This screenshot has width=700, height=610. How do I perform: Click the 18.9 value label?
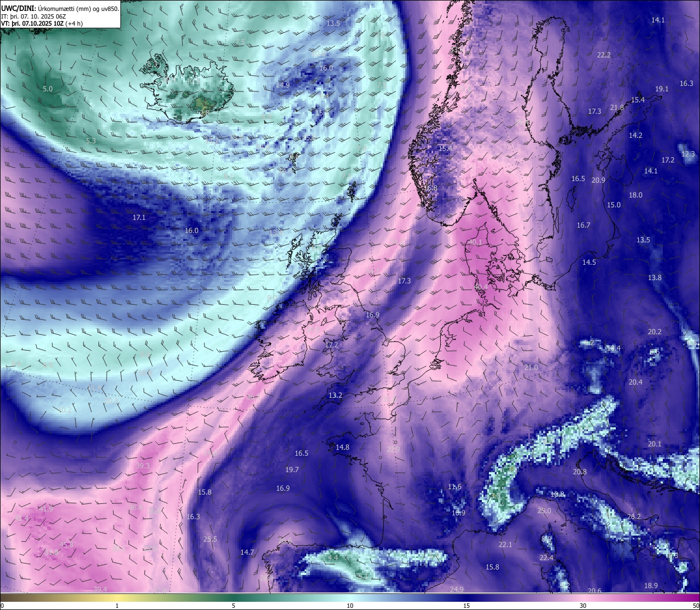click(651, 585)
